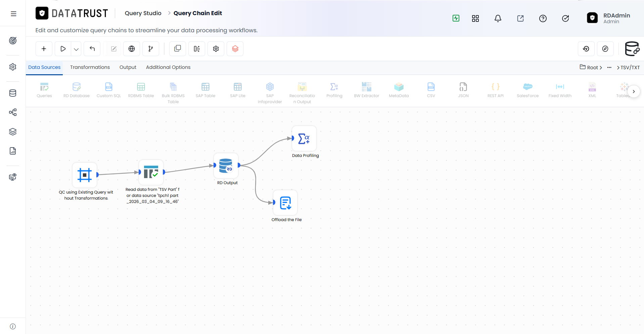Click the Query Studio breadcrumb link
The height and width of the screenshot is (334, 644).
143,13
